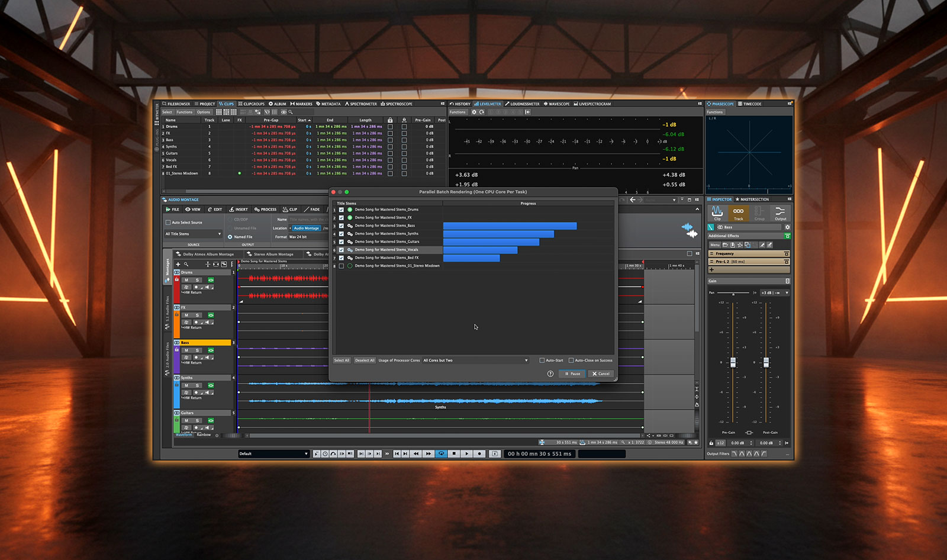
Task: Enable the Auto-Start checkbox
Action: pyautogui.click(x=542, y=360)
